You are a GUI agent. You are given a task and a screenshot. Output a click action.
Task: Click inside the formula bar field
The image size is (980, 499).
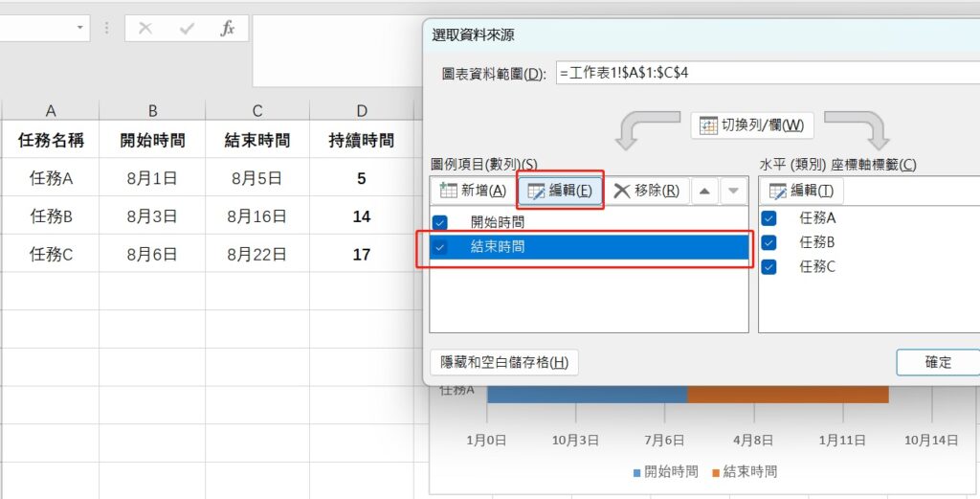click(x=338, y=51)
